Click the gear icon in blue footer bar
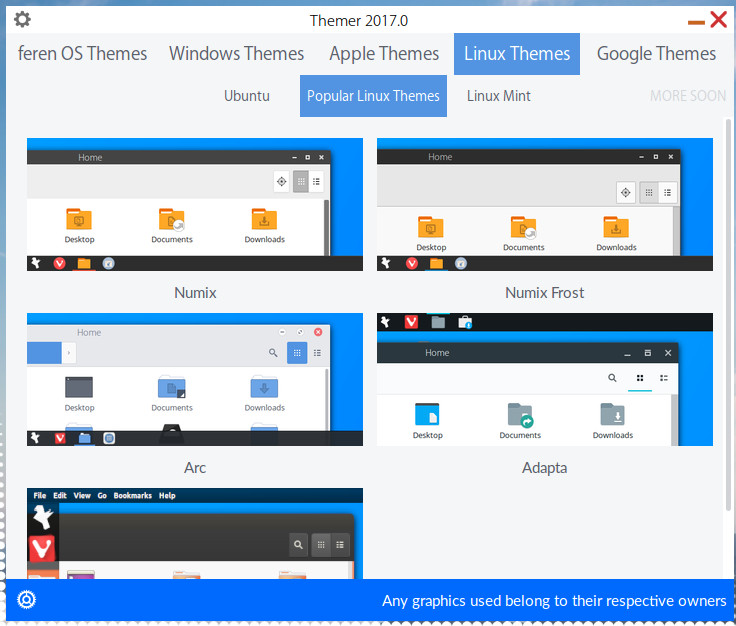 click(x=27, y=600)
